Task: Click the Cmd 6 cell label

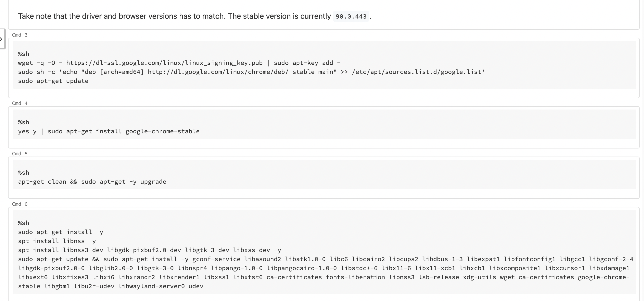Action: (20, 204)
